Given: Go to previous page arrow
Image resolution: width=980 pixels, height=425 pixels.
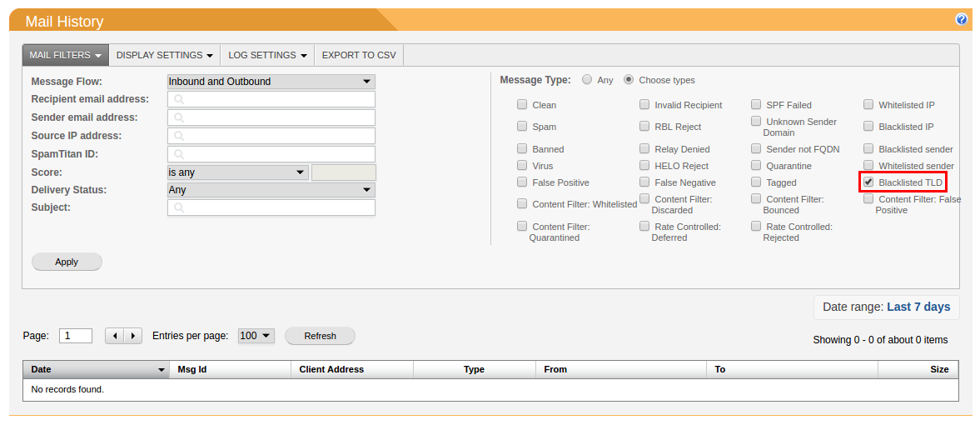Looking at the screenshot, I should point(115,336).
